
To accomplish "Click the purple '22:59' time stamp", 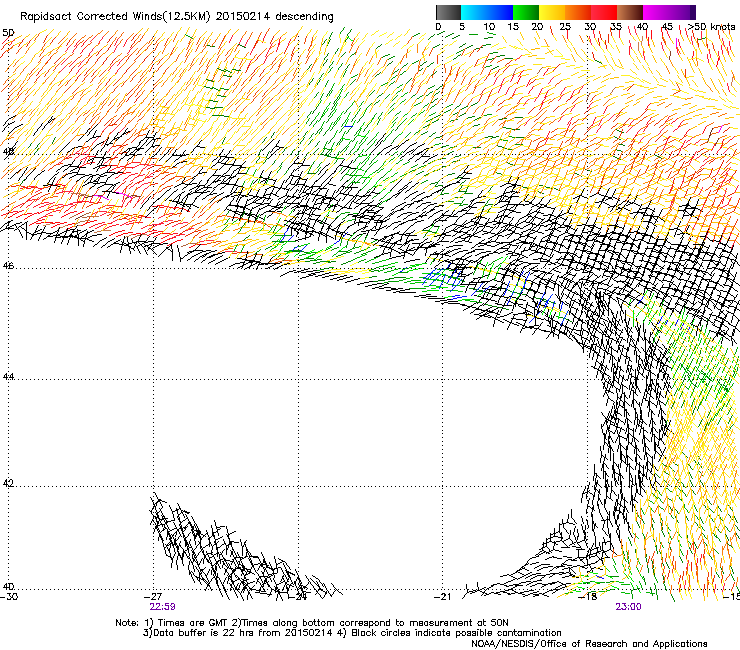I will [x=162, y=607].
